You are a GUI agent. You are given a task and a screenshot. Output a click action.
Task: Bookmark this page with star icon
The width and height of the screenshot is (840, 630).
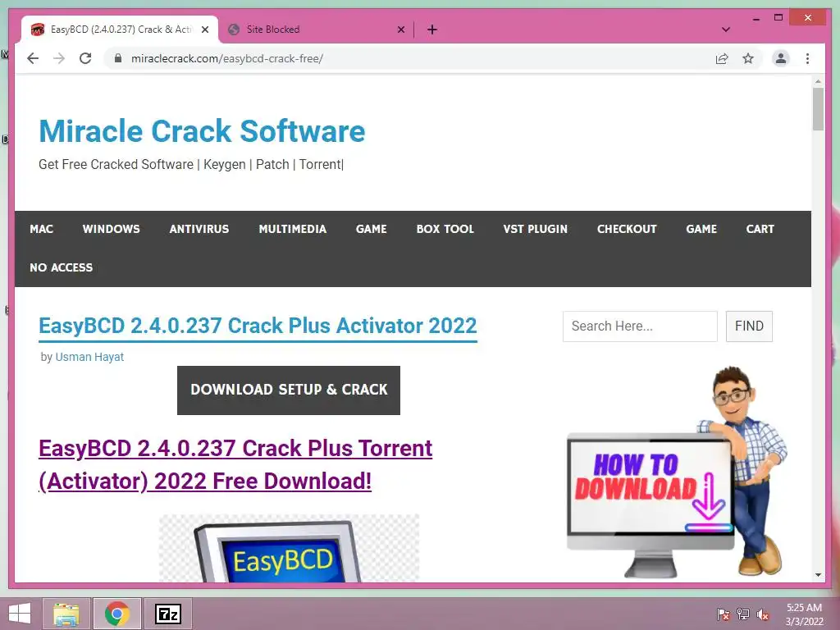(748, 58)
